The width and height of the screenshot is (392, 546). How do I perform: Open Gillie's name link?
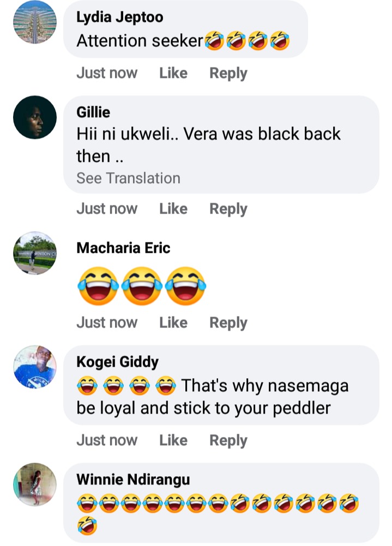(93, 112)
